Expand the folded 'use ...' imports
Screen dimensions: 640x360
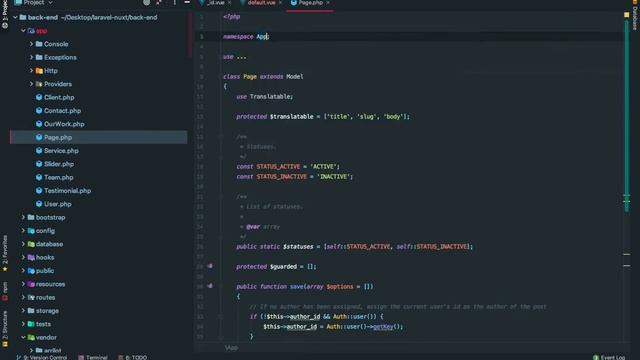pyautogui.click(x=241, y=57)
